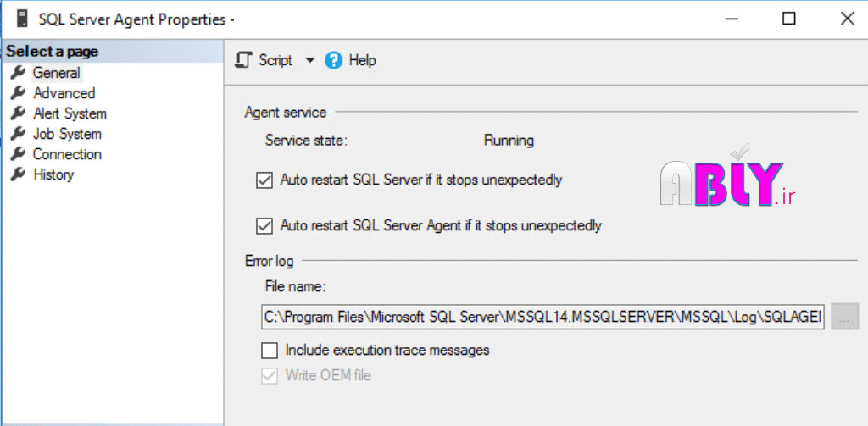The width and height of the screenshot is (868, 426).
Task: Show the History page
Action: coord(53,174)
